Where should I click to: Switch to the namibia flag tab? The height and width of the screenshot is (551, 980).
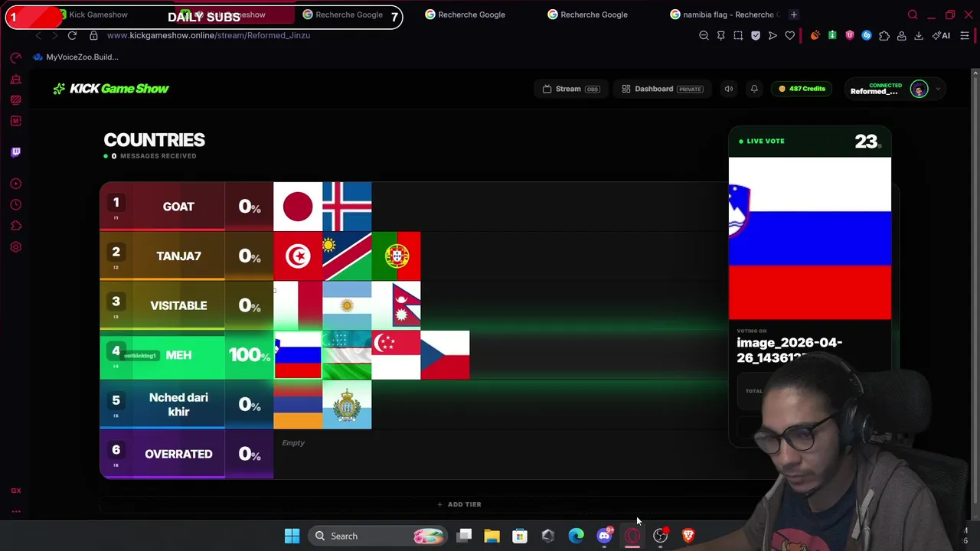[x=724, y=15]
